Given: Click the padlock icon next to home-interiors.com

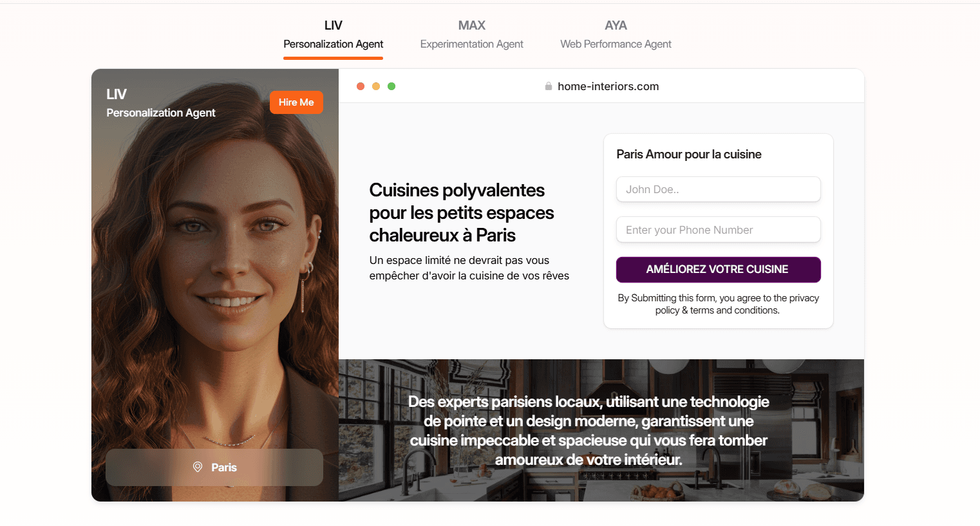Looking at the screenshot, I should click(549, 86).
